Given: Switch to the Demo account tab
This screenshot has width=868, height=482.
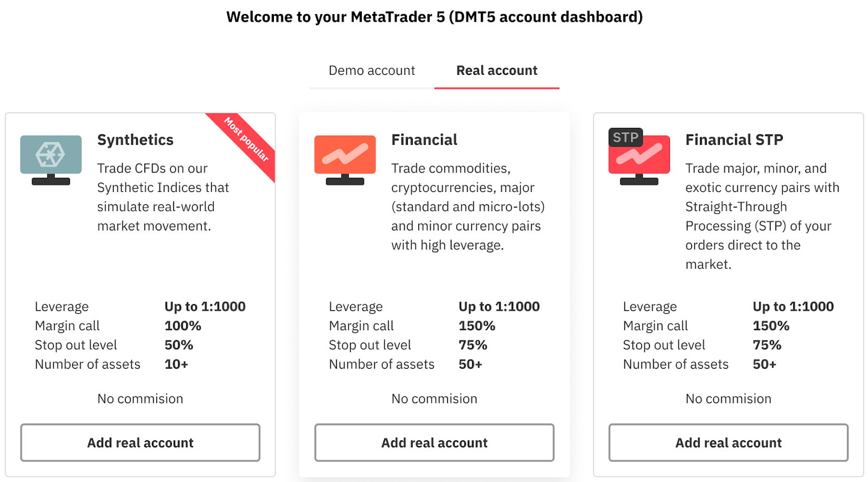Looking at the screenshot, I should (372, 70).
